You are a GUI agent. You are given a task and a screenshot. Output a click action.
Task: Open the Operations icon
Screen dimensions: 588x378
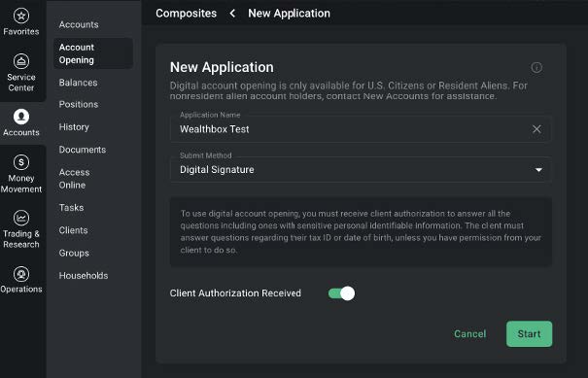click(x=21, y=274)
